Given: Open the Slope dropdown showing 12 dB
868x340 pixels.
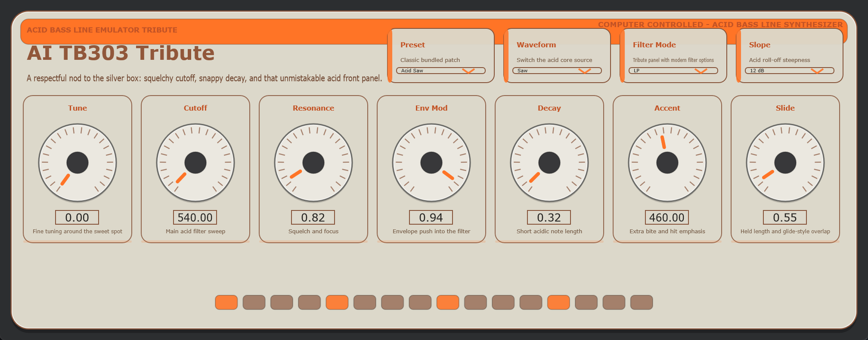Looking at the screenshot, I should (x=789, y=71).
